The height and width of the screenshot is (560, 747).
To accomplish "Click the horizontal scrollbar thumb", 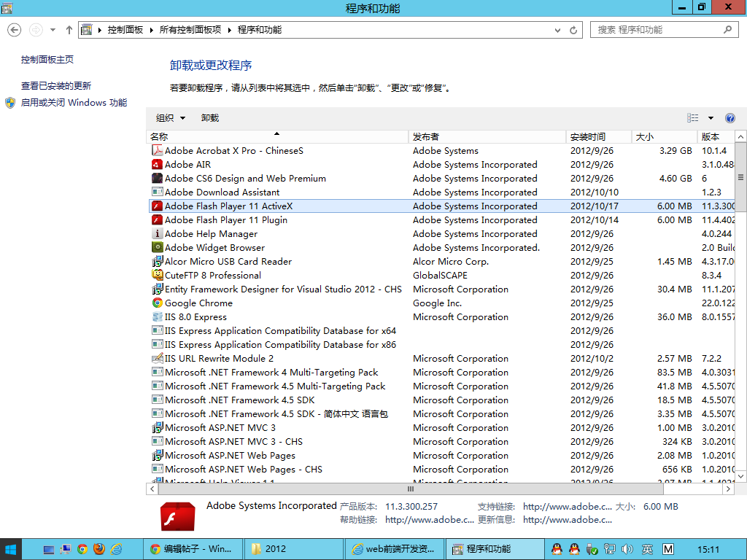I will (410, 489).
